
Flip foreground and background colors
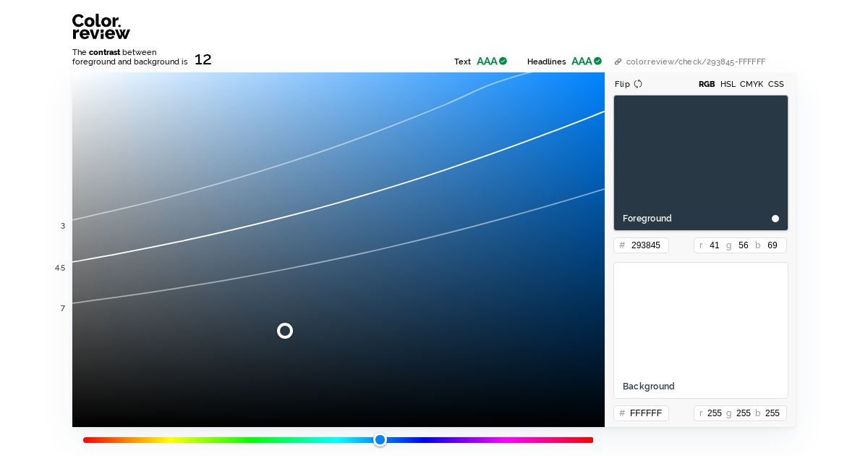click(628, 84)
